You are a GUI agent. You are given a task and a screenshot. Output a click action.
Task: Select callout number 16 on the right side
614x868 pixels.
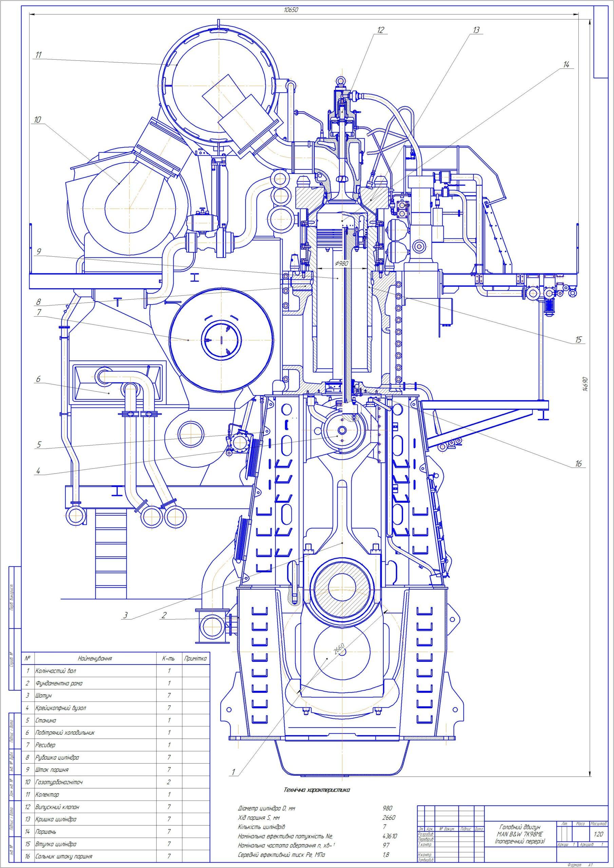click(578, 464)
